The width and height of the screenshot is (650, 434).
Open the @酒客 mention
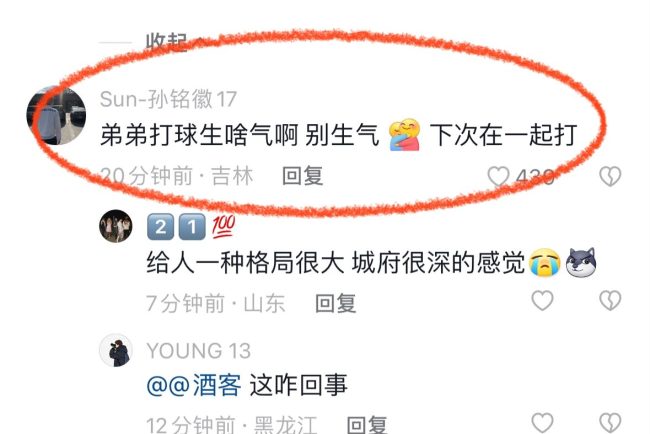[x=194, y=386]
